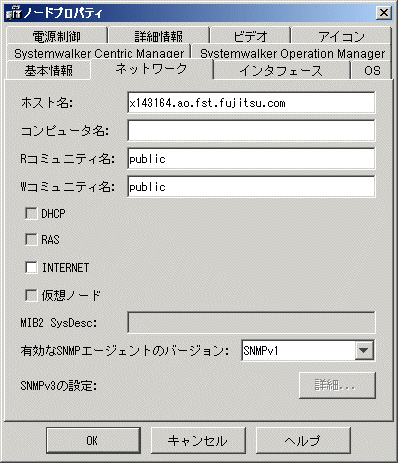Select the アイコン tab

[341, 35]
